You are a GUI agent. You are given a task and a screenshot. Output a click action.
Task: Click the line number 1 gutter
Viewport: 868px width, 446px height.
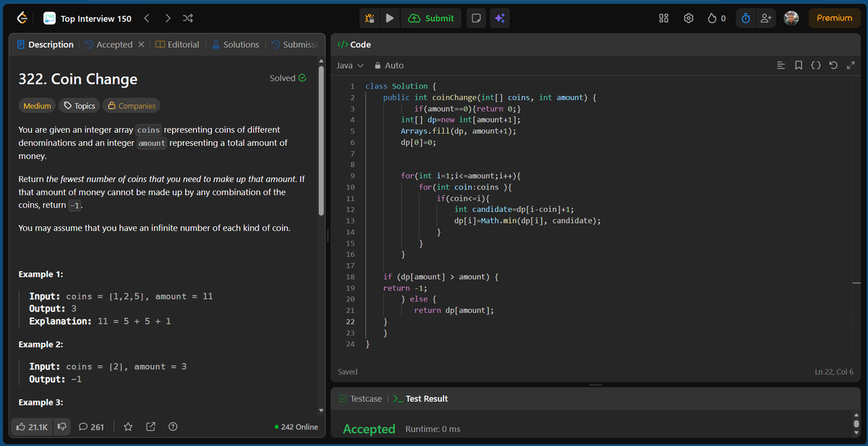(352, 86)
